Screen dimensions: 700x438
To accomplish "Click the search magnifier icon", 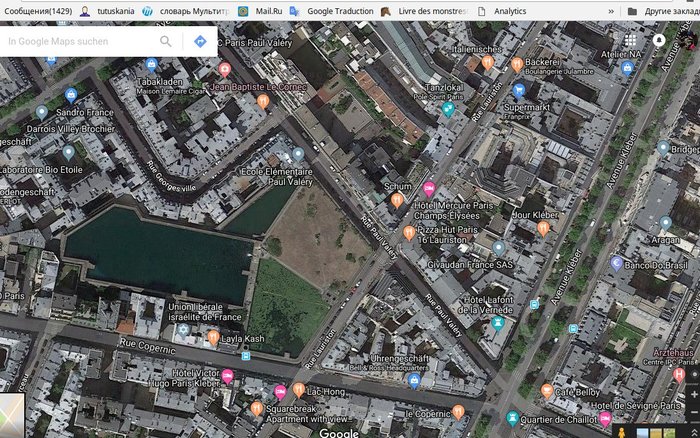I will [x=165, y=42].
